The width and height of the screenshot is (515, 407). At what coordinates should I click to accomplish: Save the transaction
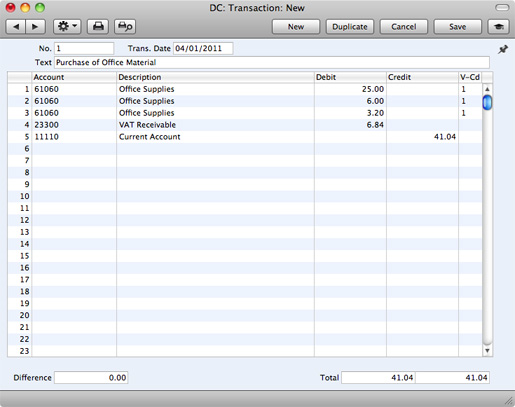pos(457,27)
